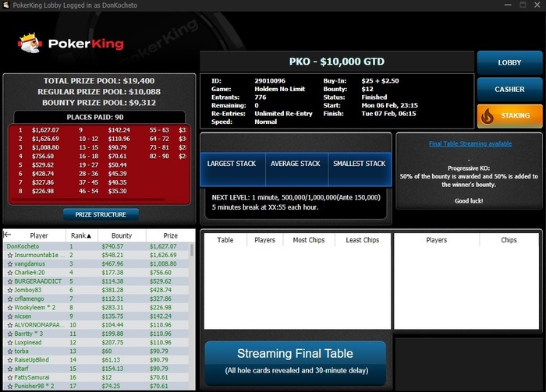Click the Unlimited Re-Entry value
This screenshot has width=546, height=392.
click(x=283, y=114)
